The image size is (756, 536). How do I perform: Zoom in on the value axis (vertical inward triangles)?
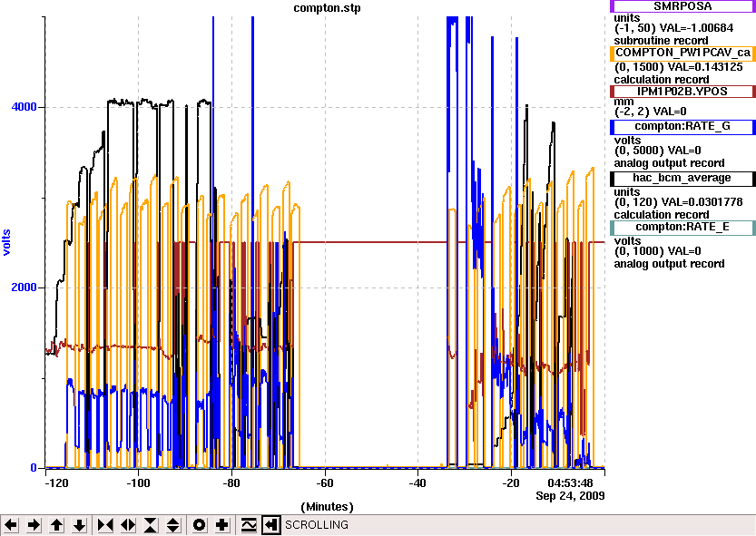151,525
